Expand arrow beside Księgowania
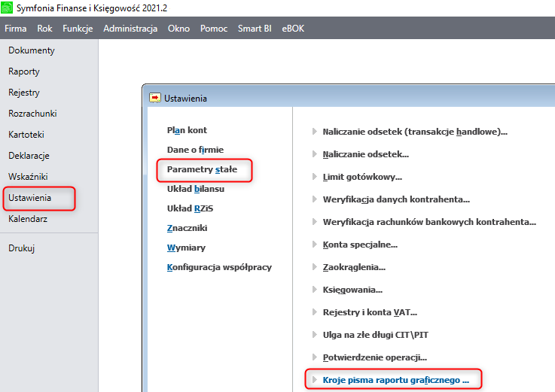The height and width of the screenshot is (392, 555). point(314,290)
